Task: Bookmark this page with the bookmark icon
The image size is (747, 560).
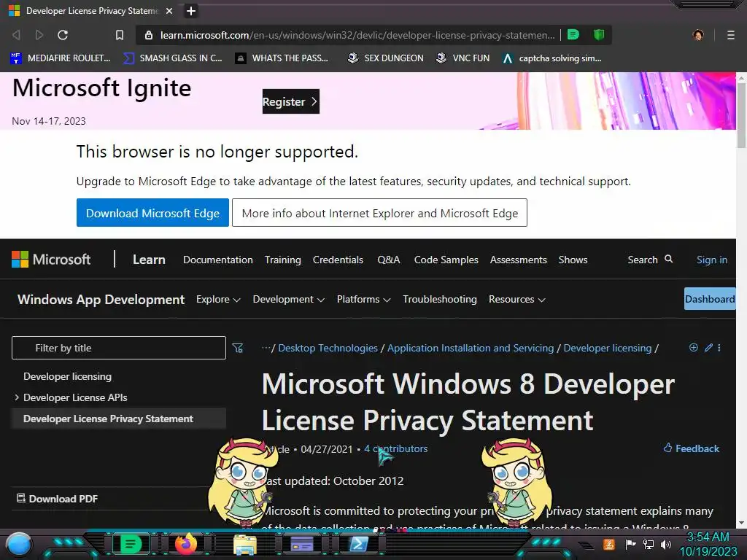Action: pos(120,35)
